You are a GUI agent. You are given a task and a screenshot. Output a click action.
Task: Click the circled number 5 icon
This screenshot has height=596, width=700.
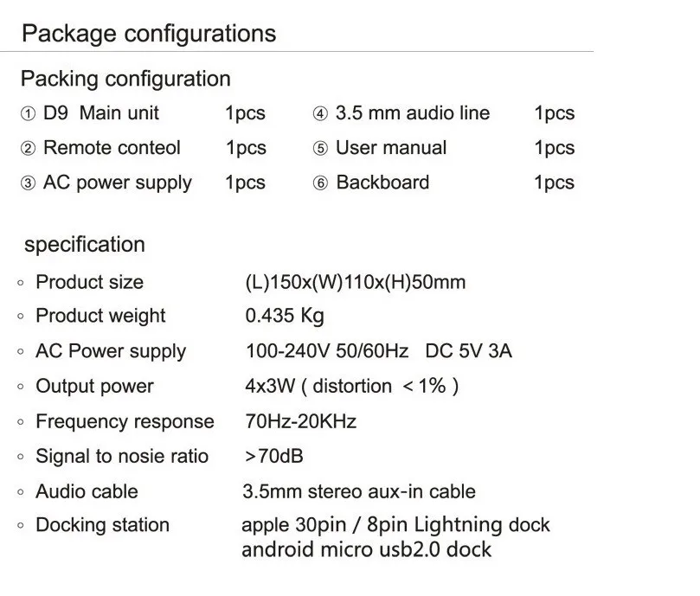tap(320, 148)
